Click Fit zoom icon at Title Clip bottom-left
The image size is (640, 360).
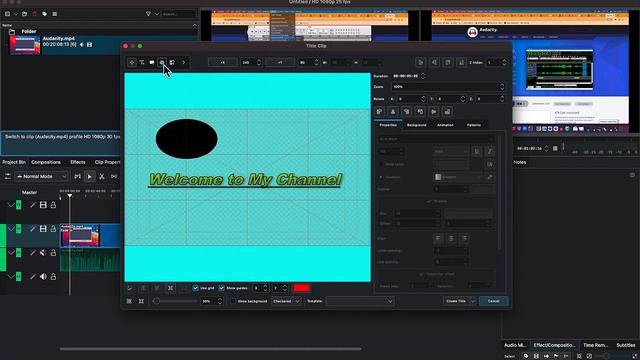coord(129,301)
